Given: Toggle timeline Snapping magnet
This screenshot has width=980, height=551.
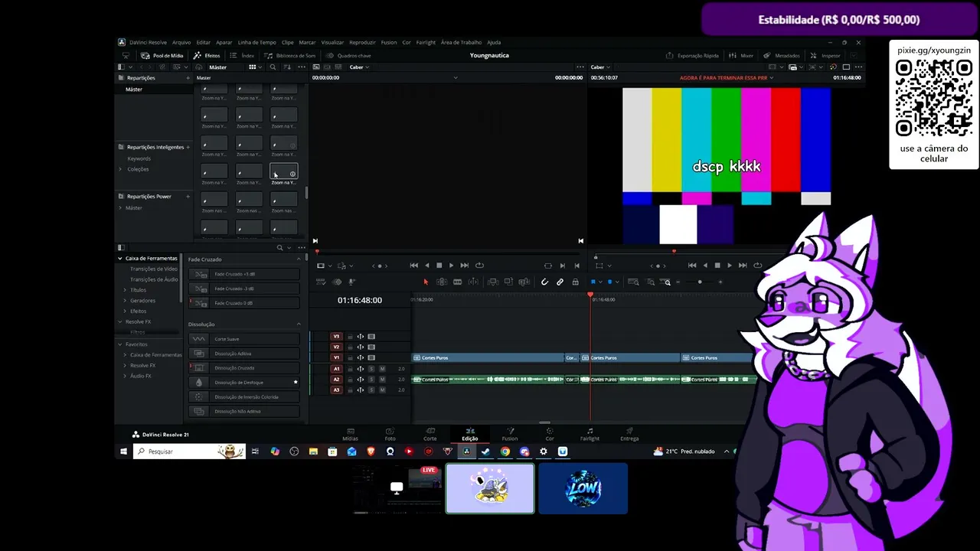Looking at the screenshot, I should (545, 282).
